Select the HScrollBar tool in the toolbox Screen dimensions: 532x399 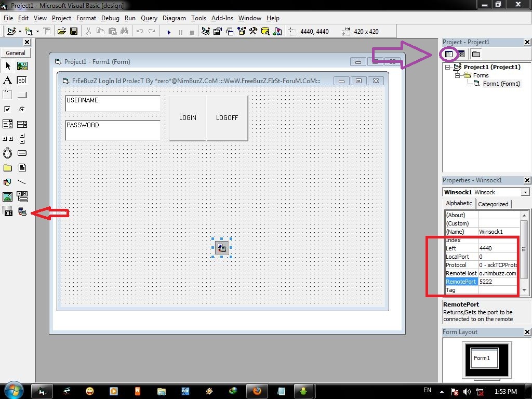7,138
